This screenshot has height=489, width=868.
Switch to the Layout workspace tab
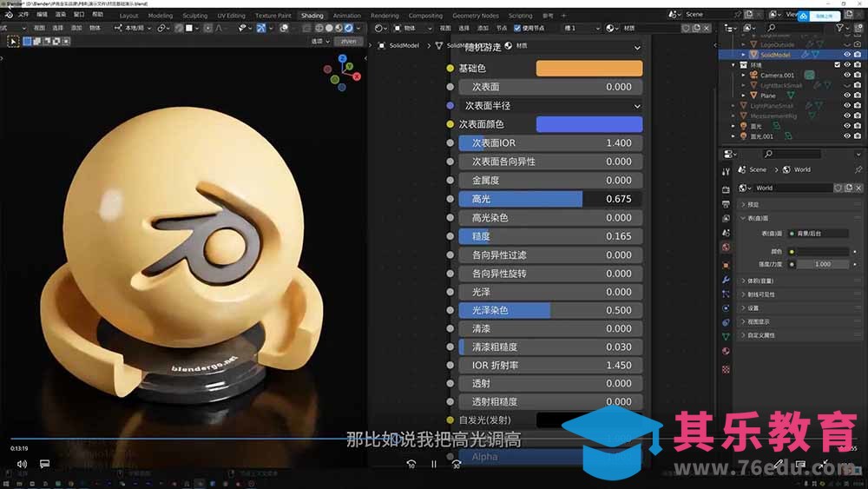pos(129,16)
